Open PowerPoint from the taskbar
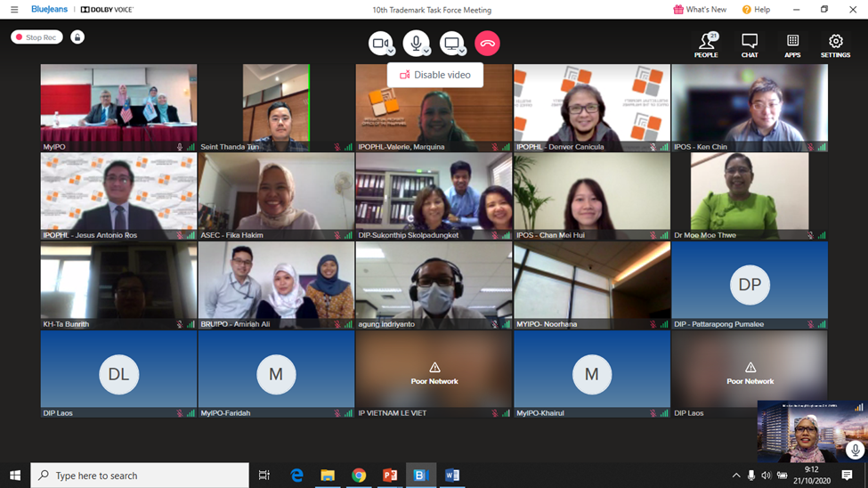This screenshot has height=488, width=868. pyautogui.click(x=390, y=476)
